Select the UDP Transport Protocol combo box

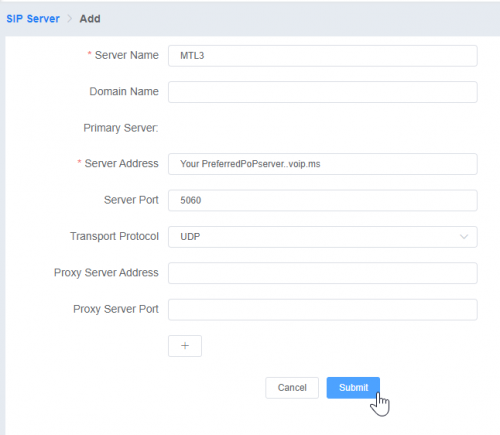(x=323, y=237)
